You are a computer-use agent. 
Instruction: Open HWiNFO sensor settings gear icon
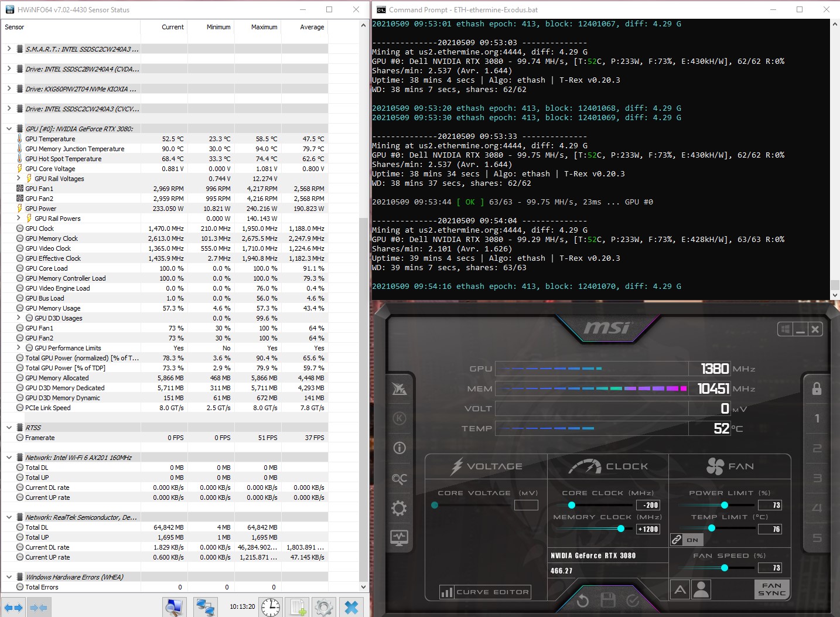click(323, 608)
